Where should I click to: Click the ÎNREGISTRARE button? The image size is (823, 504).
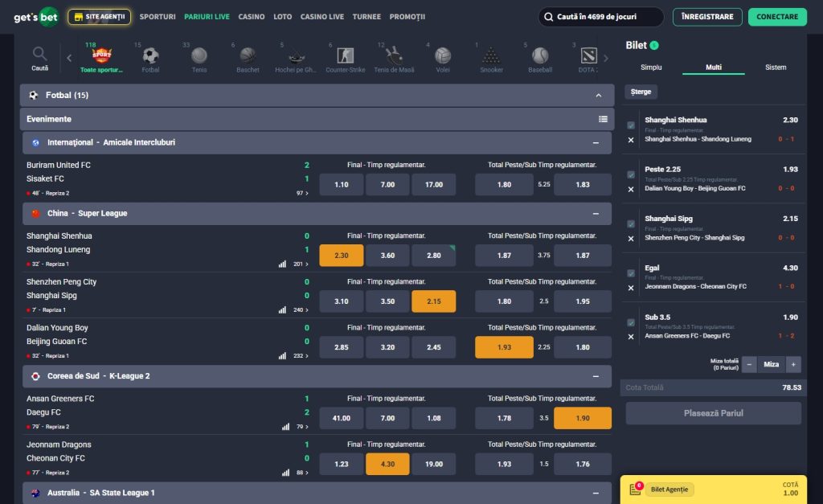pyautogui.click(x=707, y=17)
